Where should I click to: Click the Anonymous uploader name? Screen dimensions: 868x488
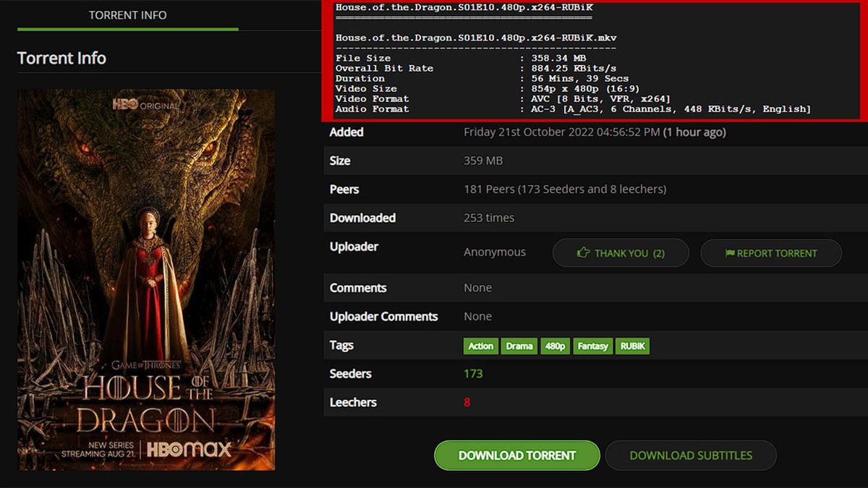coord(495,252)
